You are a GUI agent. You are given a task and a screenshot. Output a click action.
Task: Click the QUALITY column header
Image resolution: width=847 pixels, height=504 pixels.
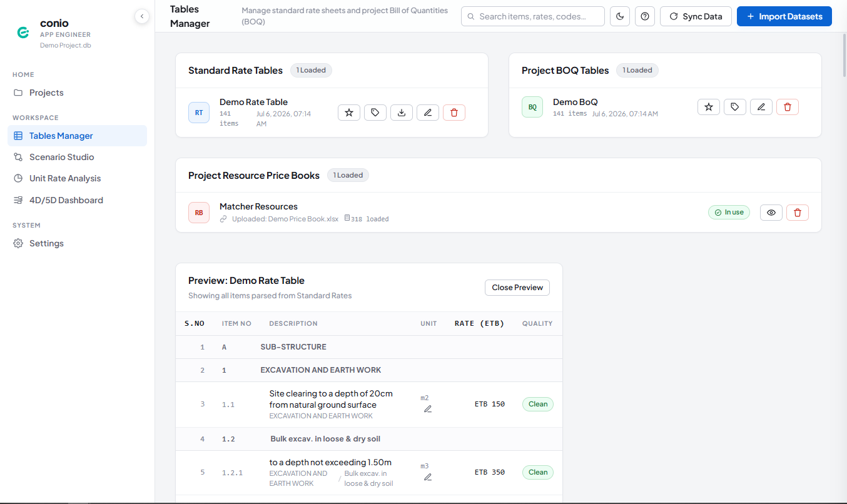tap(537, 323)
